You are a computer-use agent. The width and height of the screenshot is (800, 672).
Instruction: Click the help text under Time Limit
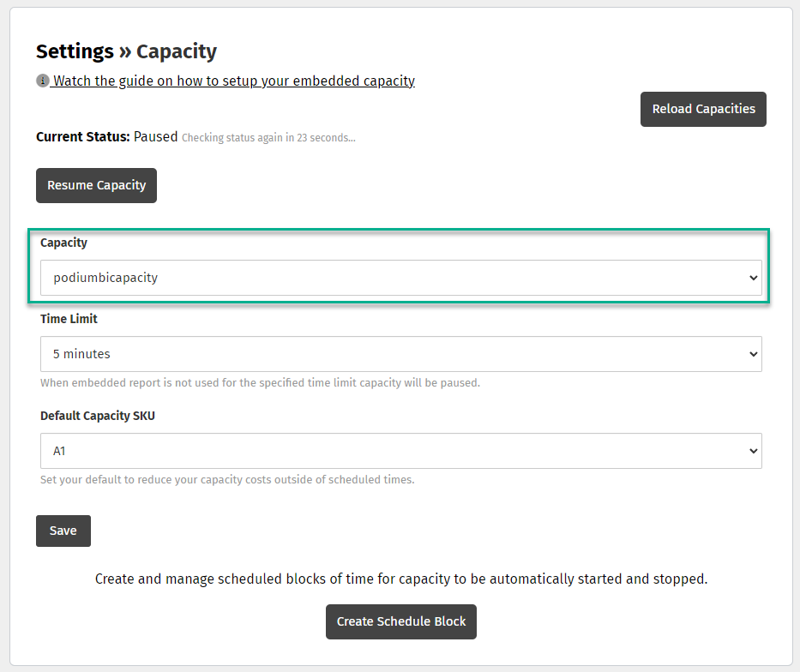tap(260, 383)
